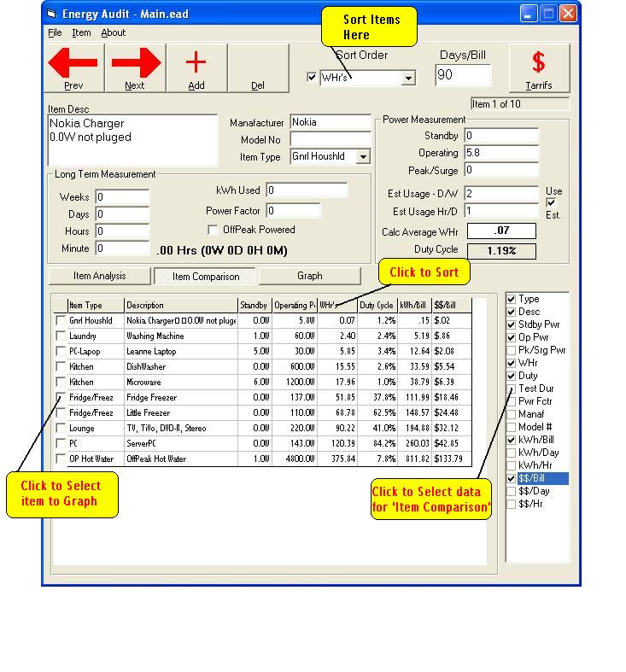Click the Long Term Days input field
Viewport: 626px width, 672px height.
[122, 214]
